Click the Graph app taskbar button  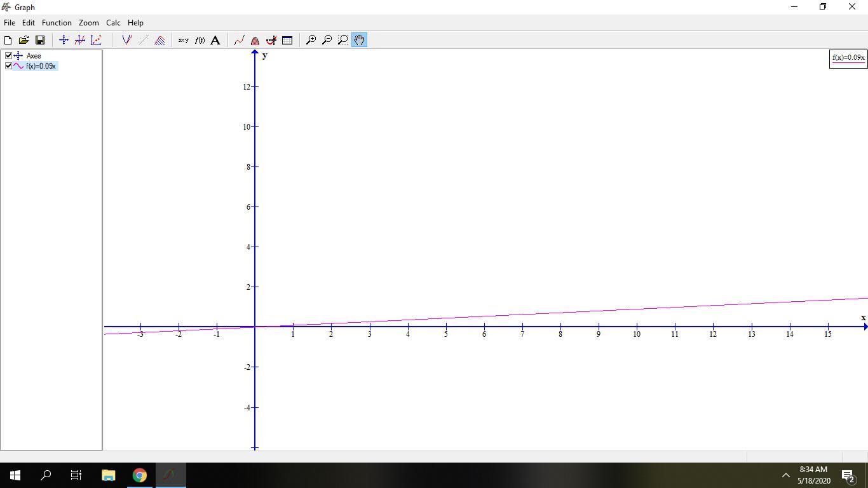click(170, 475)
